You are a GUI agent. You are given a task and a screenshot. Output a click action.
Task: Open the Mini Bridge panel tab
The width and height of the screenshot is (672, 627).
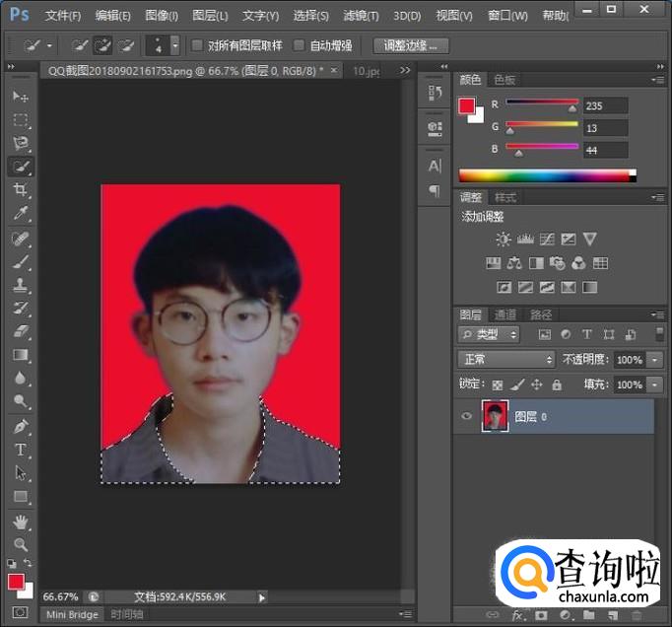coord(73,614)
